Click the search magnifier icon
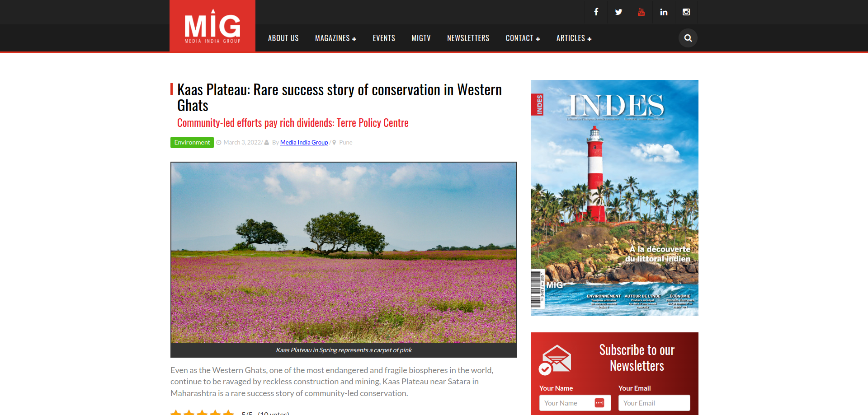This screenshot has height=415, width=868. [x=688, y=38]
